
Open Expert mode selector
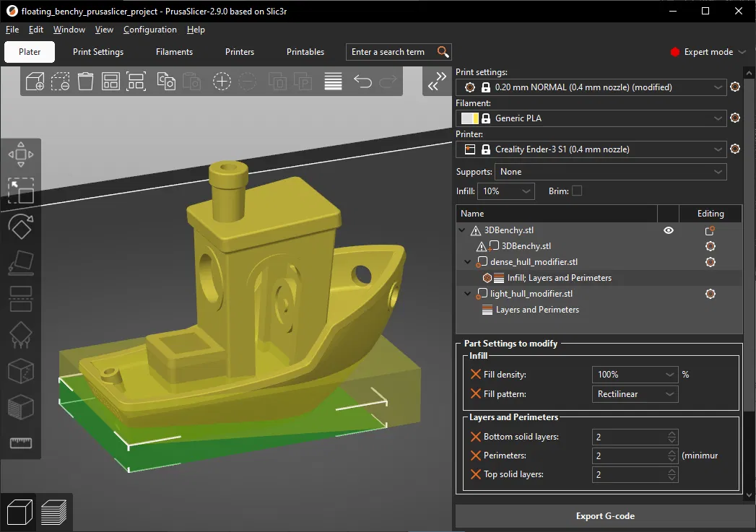click(708, 51)
